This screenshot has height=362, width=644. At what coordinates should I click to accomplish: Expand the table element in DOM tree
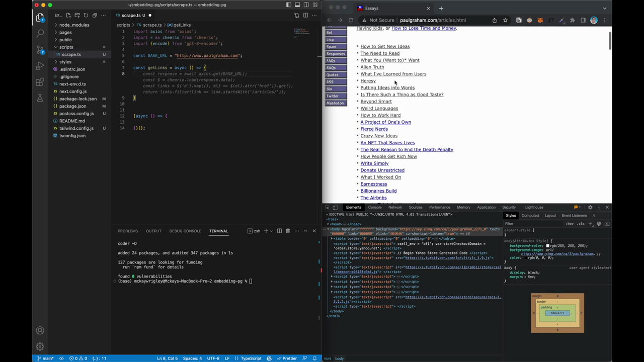(x=332, y=239)
